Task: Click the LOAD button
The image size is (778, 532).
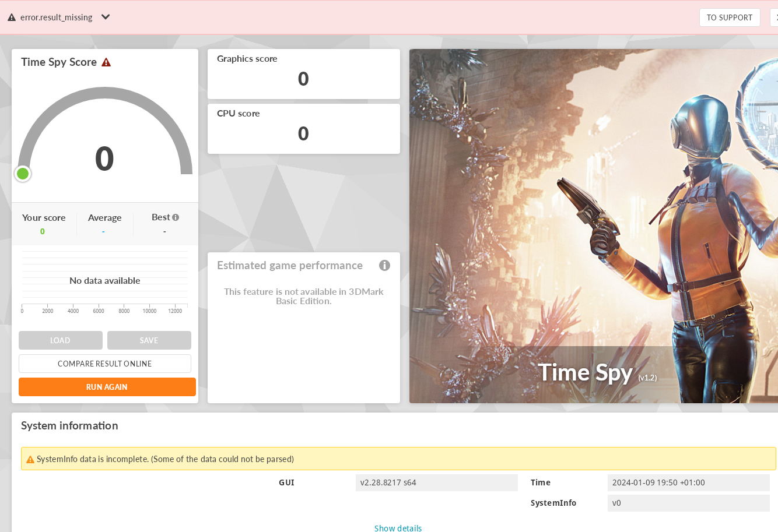Action: [x=61, y=340]
